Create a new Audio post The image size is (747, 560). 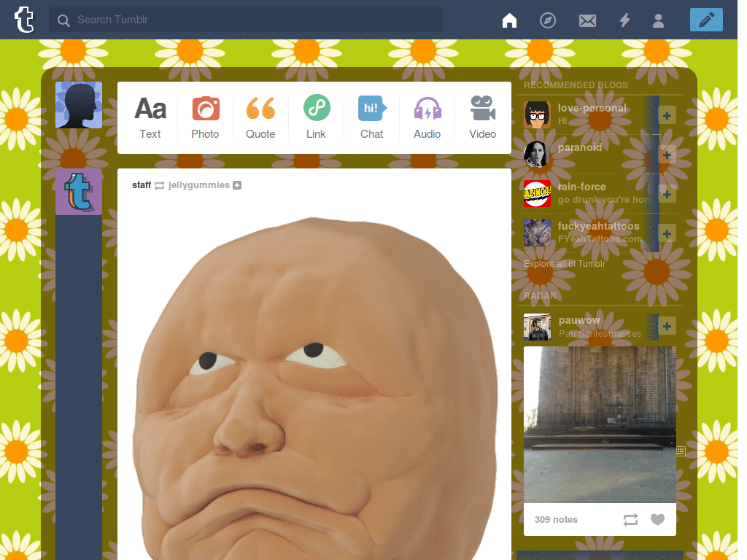[x=427, y=117]
